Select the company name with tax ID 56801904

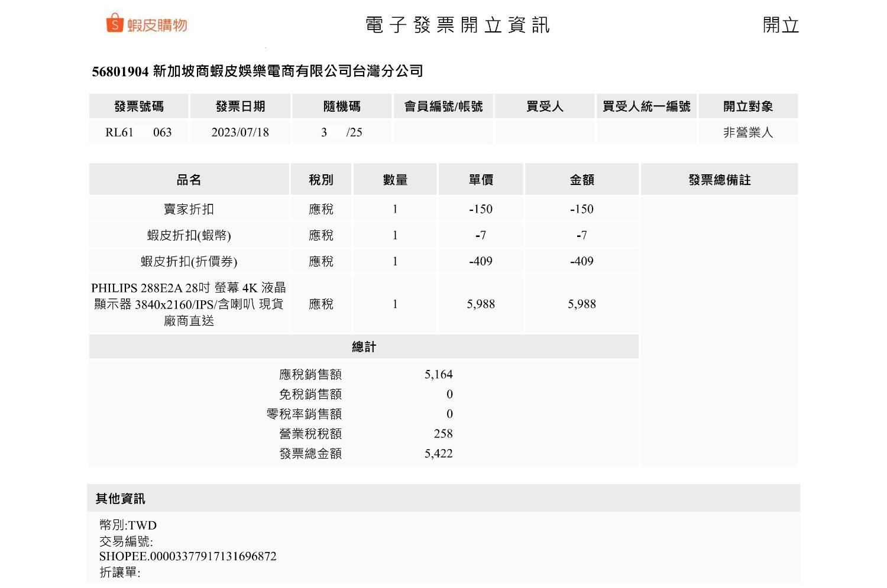tap(257, 72)
